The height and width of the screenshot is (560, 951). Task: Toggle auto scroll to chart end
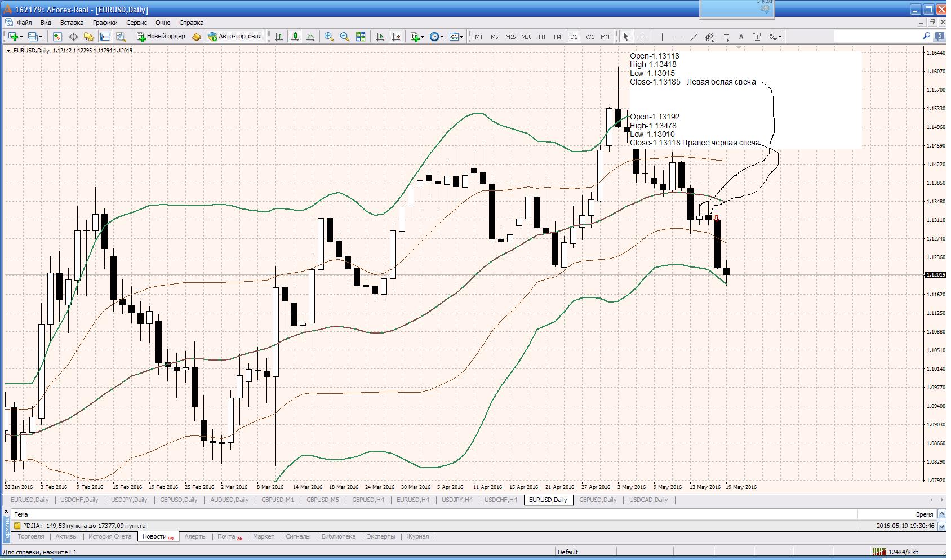pos(380,37)
